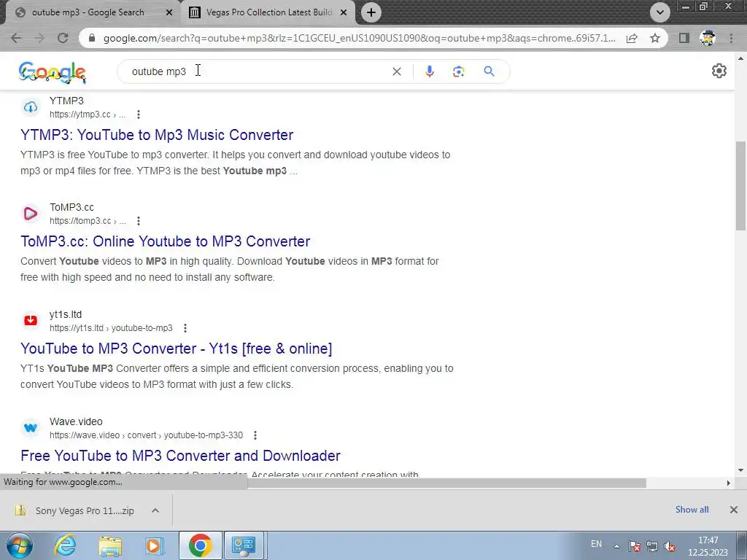This screenshot has width=747, height=560.
Task: Open the Control Panel taskbar item
Action: coord(244,545)
